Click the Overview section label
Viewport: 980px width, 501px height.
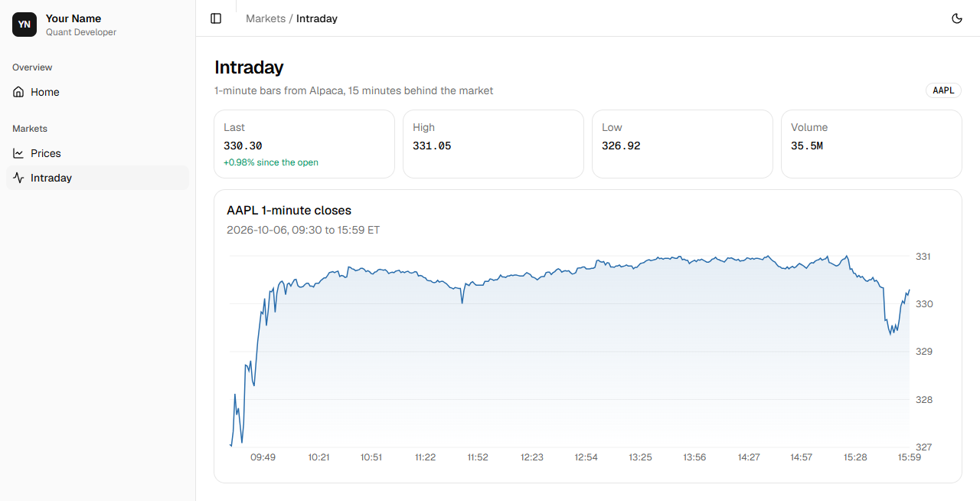(32, 67)
